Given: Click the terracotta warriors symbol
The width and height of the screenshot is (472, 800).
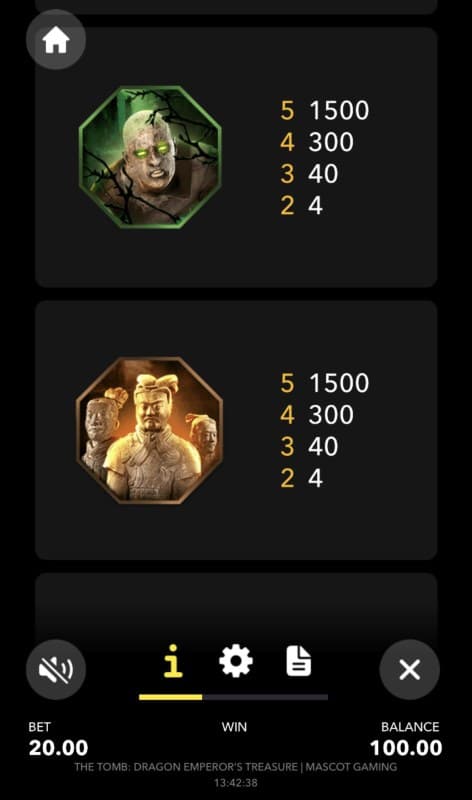Looking at the screenshot, I should [x=150, y=430].
